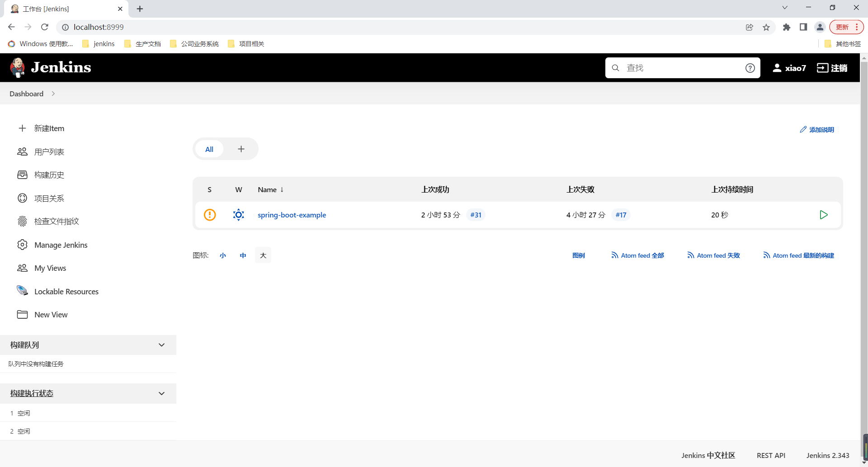Open Atom feed 最新的构建 link
The image size is (868, 467).
click(798, 255)
